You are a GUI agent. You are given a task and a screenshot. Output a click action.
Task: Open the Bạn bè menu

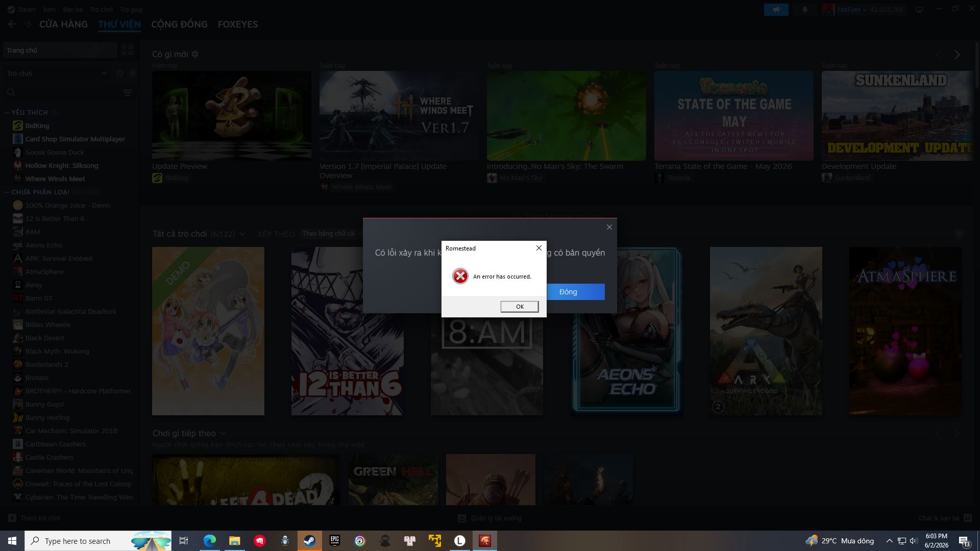[x=72, y=9]
